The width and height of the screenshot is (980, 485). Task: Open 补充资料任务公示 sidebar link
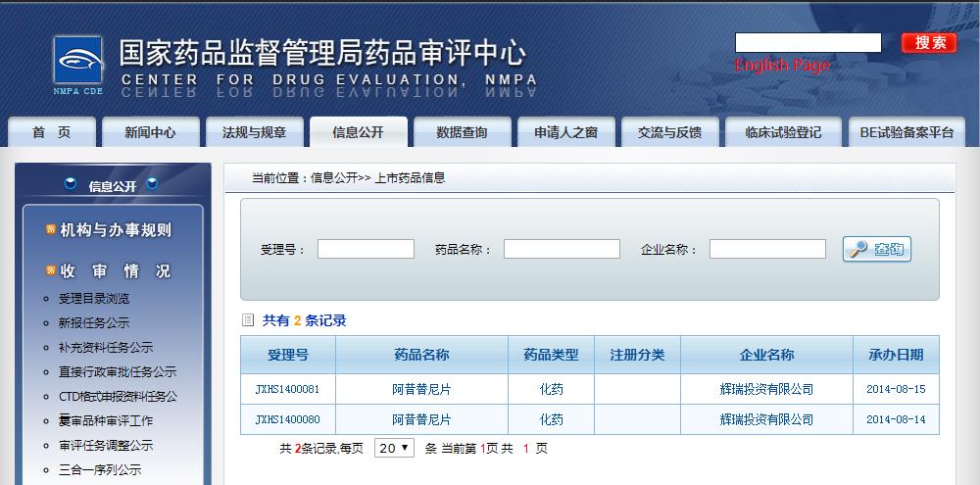[106, 348]
